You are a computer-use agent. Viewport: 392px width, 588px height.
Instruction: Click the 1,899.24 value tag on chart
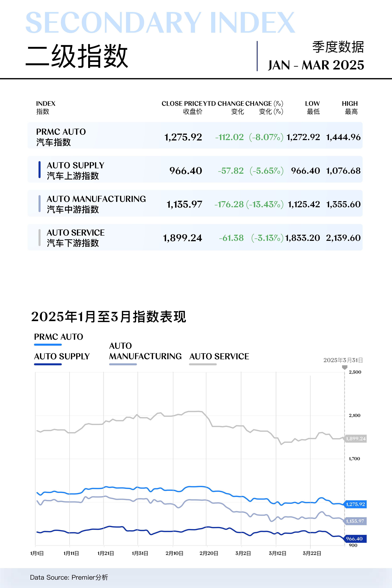(356, 439)
